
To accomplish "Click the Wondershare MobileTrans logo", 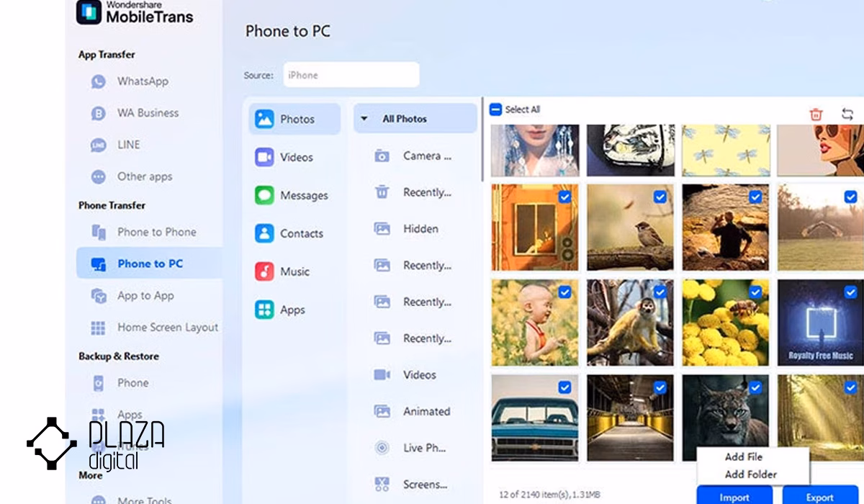I will (135, 12).
